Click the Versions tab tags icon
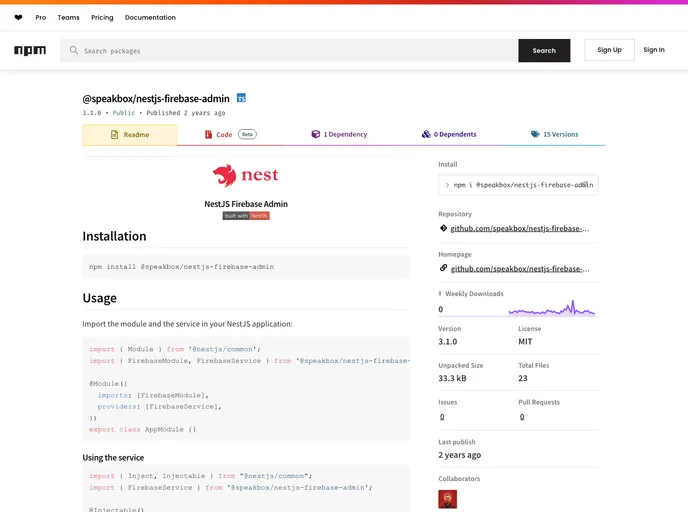Image resolution: width=688 pixels, height=512 pixels. click(x=535, y=134)
